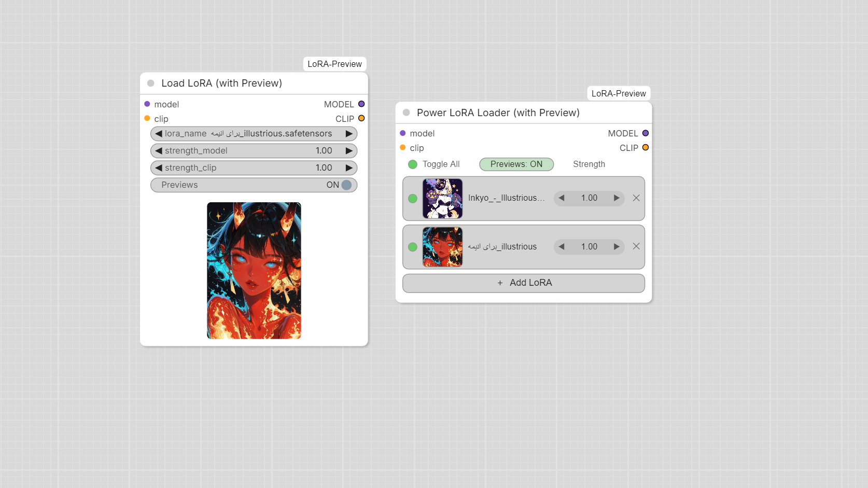Collapse the Load LoRA node via gray dot
The width and height of the screenshot is (868, 488).
point(151,83)
